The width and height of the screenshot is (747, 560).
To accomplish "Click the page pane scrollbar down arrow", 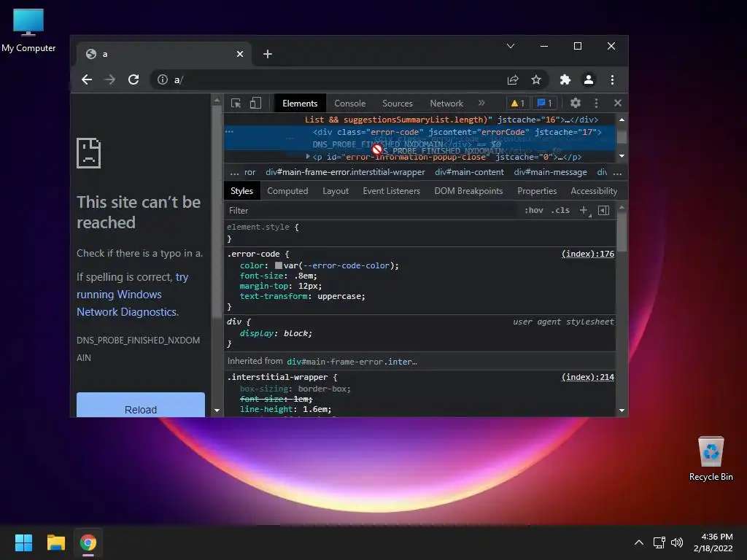I will (217, 410).
